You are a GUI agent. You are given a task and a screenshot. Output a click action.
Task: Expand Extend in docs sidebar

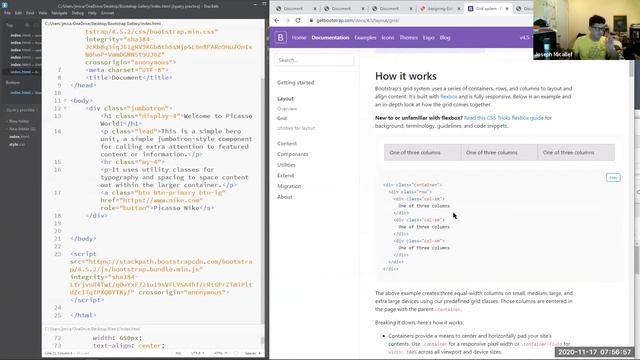coord(285,176)
